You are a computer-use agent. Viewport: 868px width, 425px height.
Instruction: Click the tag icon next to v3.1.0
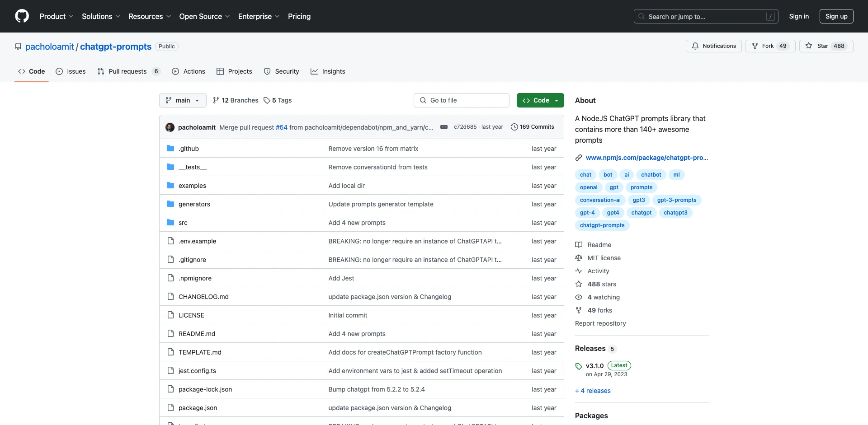(x=579, y=366)
